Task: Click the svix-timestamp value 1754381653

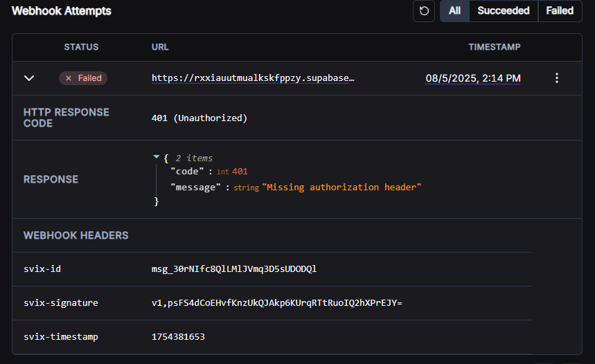Action: click(x=178, y=337)
